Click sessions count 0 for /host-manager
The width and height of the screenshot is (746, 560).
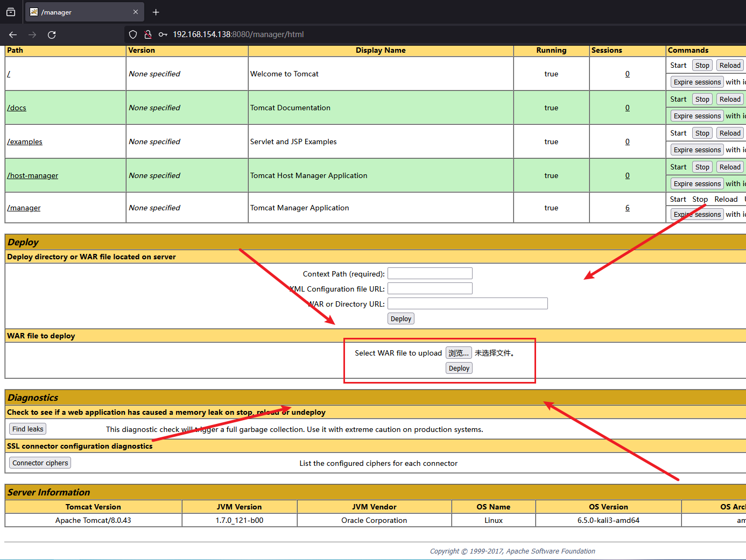click(x=628, y=175)
